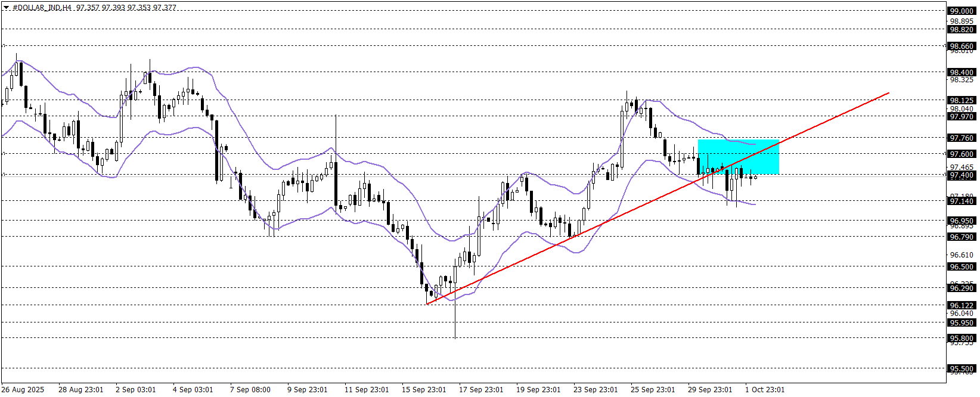Click the 96.122 price level label

pos(961,305)
